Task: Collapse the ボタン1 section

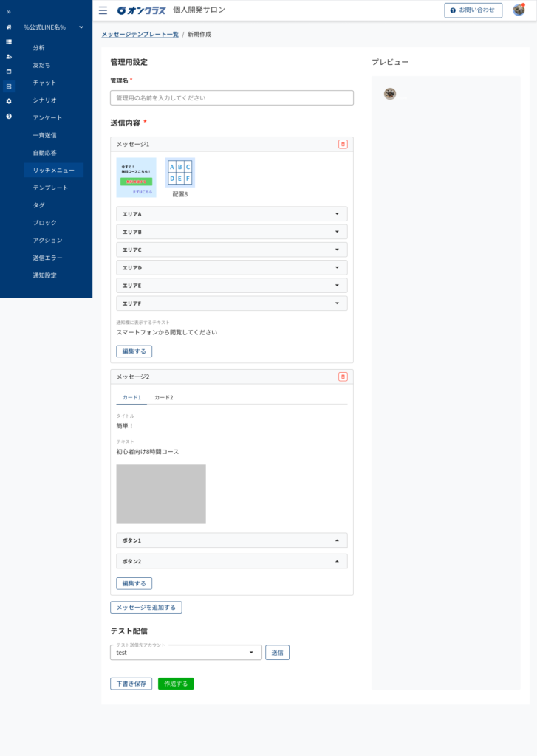Action: coord(231,540)
